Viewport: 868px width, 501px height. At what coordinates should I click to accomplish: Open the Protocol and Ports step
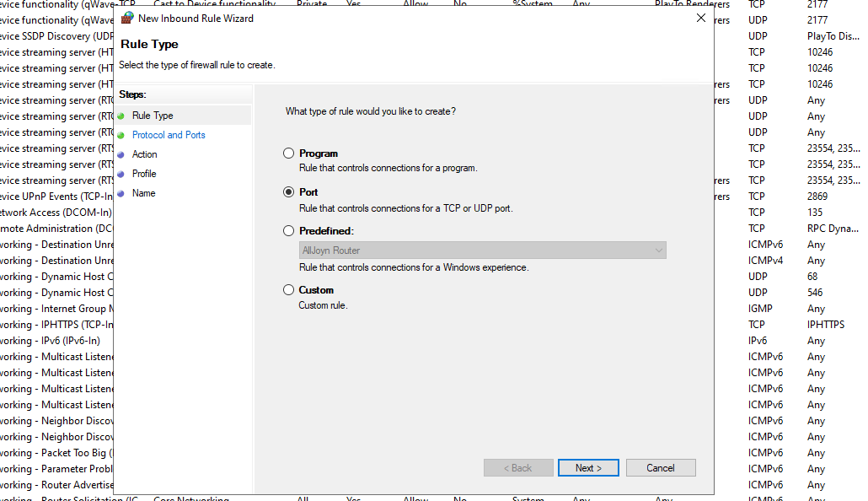pos(169,135)
